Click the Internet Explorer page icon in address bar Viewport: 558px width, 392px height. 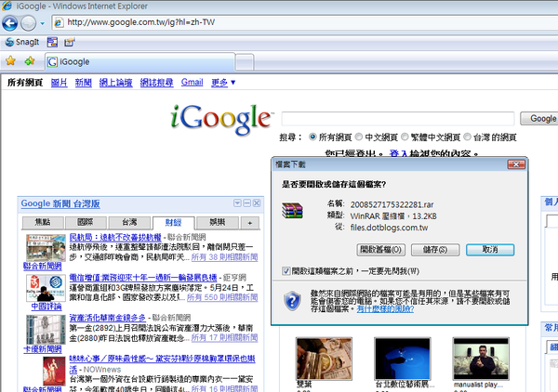pos(60,22)
